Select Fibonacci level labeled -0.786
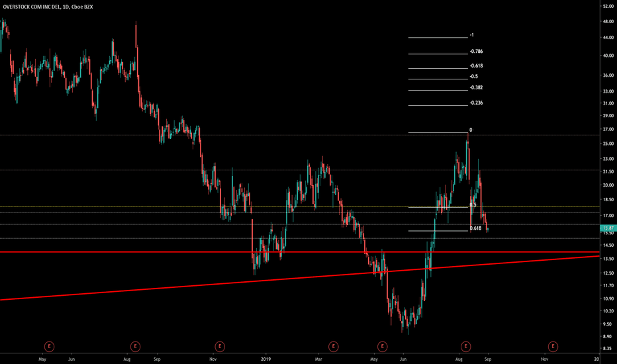This screenshot has width=617, height=364. (476, 52)
